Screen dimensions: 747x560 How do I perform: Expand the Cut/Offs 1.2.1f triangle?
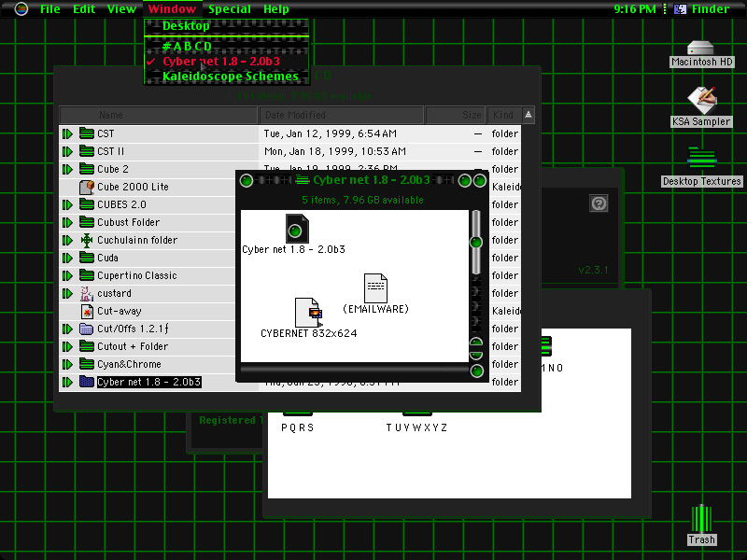[x=67, y=329]
